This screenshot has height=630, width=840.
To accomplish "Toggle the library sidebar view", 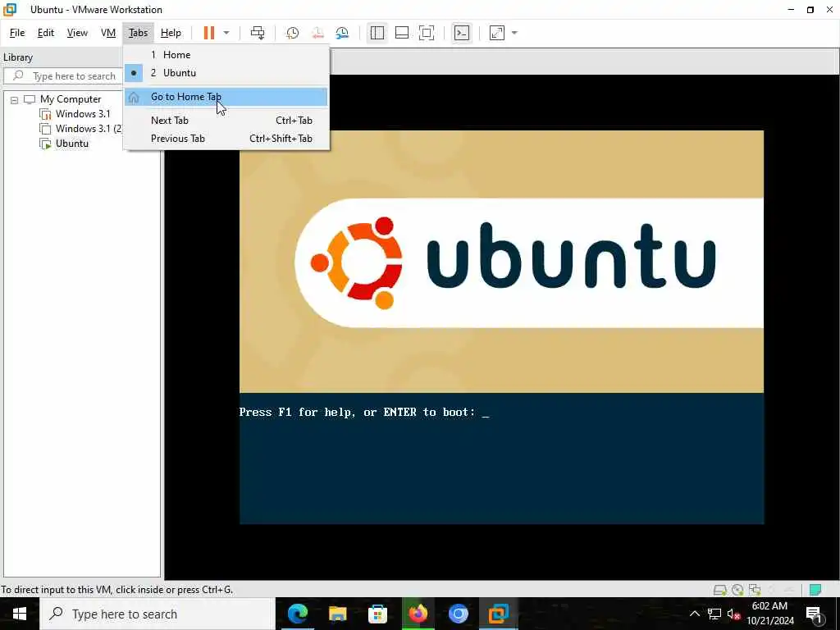I will tap(377, 33).
